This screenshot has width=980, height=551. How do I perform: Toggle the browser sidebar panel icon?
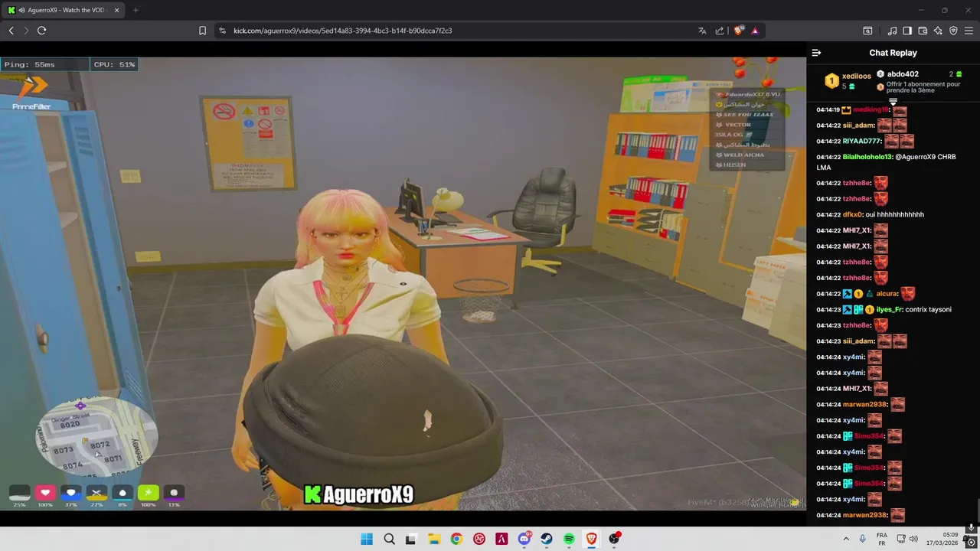tap(907, 31)
